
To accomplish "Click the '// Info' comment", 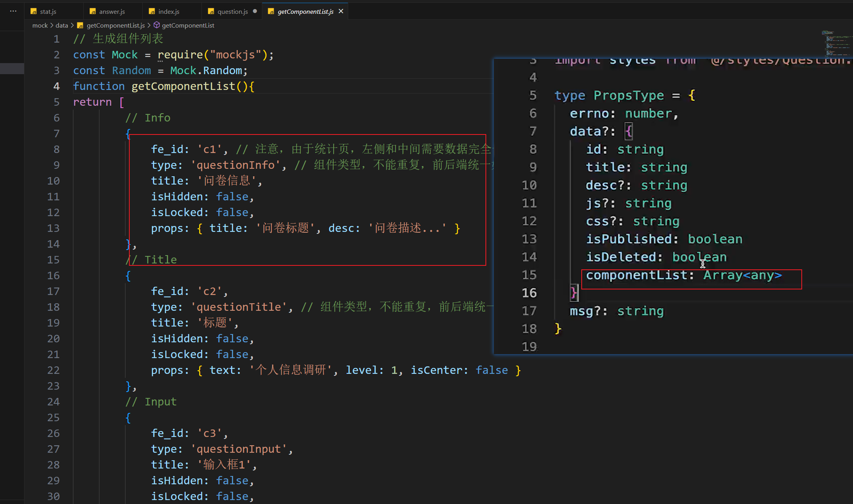I will click(148, 118).
